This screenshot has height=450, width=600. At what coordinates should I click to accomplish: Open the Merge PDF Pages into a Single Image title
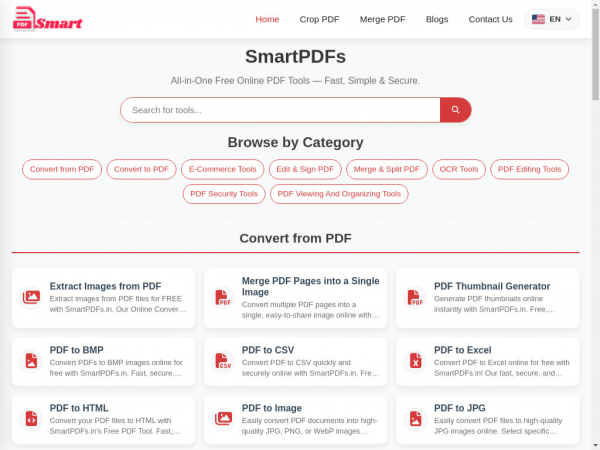click(x=310, y=286)
